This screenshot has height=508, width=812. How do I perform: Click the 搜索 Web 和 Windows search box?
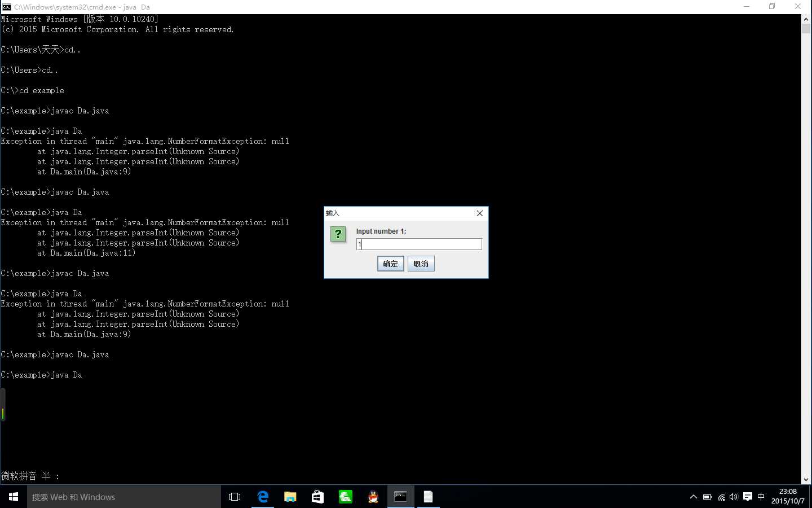tap(124, 497)
